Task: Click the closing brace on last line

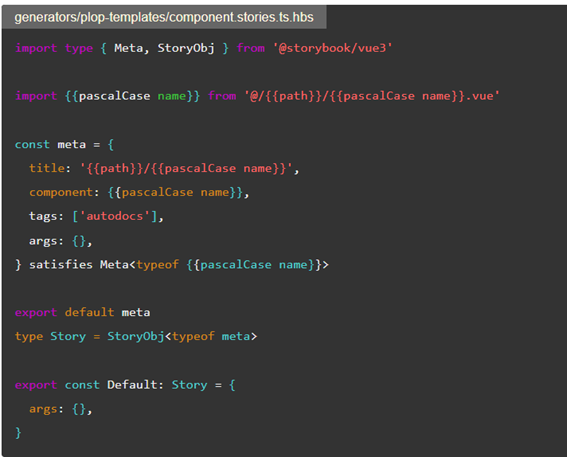Action: pyautogui.click(x=18, y=432)
